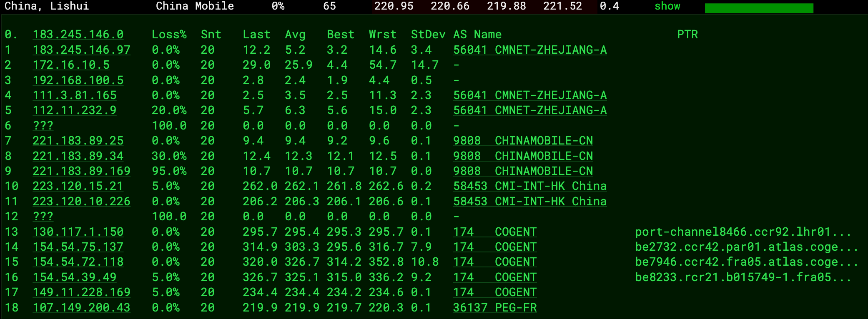Open hop 10 IP 223.120.15.21
The image size is (868, 319).
click(78, 186)
